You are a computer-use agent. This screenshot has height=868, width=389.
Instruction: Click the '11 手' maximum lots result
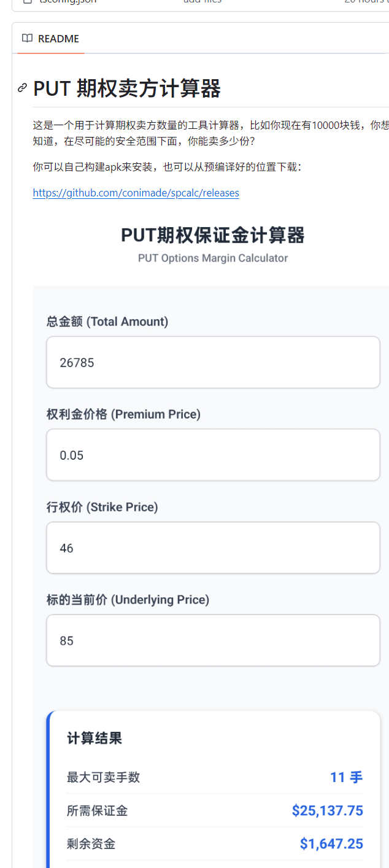[x=345, y=777]
